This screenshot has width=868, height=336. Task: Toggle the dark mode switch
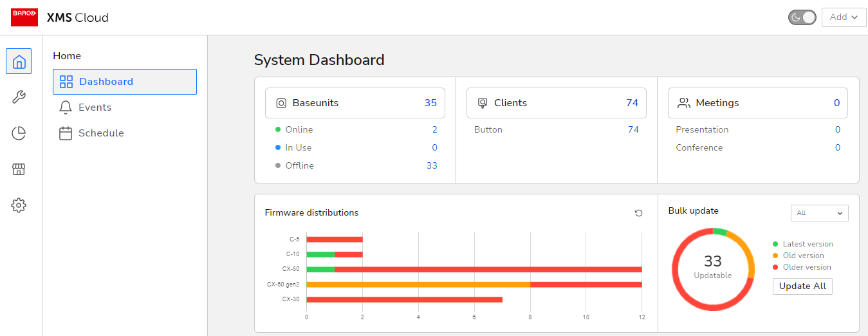point(802,17)
